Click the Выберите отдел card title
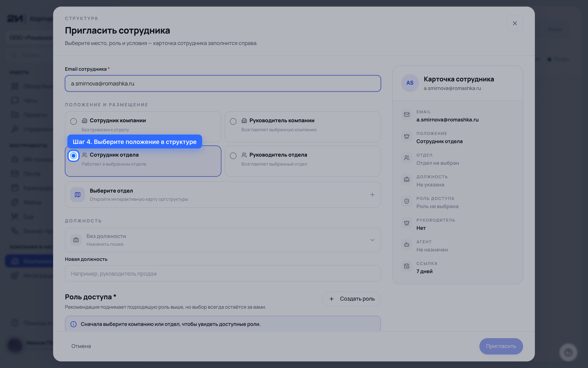Viewport: 588px width, 368px height. 111,191
